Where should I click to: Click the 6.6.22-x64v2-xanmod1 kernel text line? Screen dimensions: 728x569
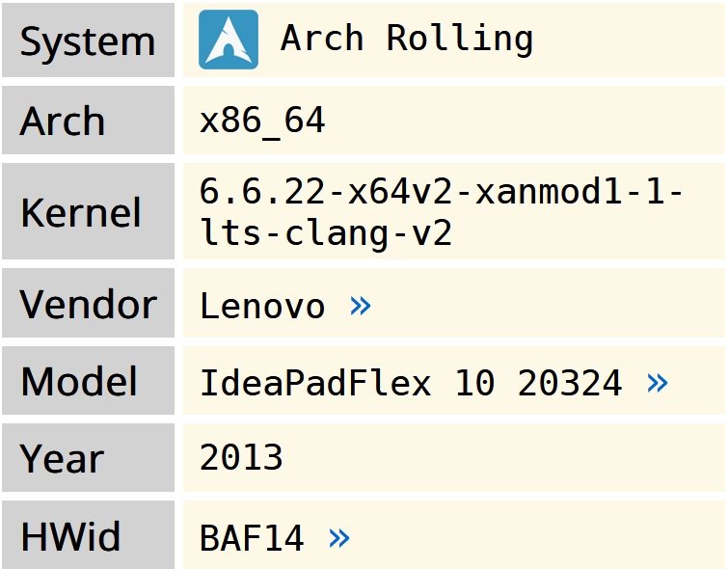[x=441, y=191]
